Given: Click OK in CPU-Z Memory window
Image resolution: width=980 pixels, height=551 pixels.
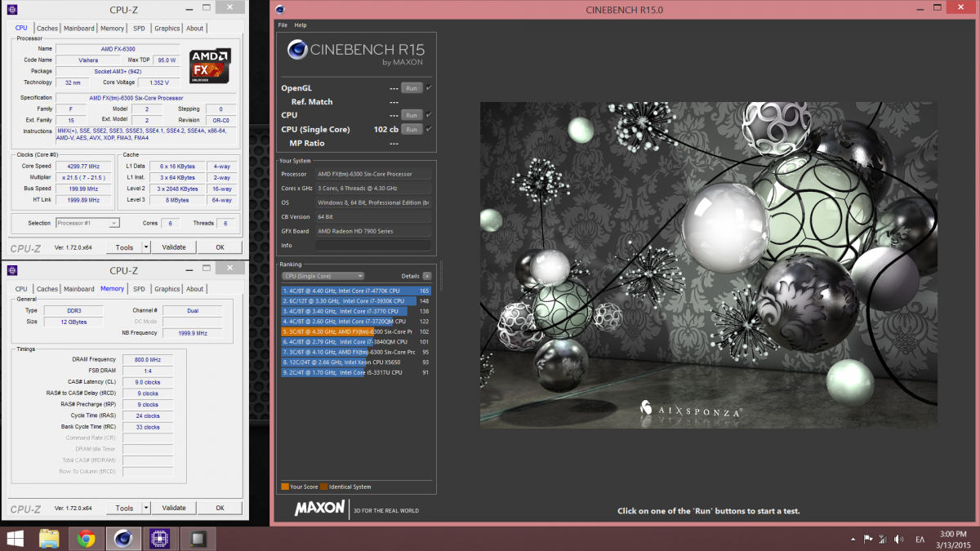Looking at the screenshot, I should 220,508.
